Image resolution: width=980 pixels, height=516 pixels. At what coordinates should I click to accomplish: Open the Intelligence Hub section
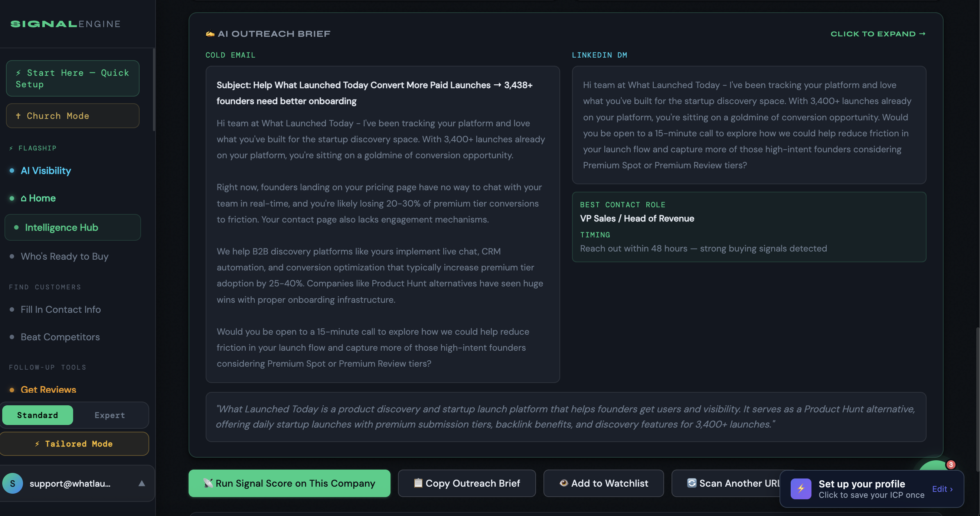click(x=73, y=227)
